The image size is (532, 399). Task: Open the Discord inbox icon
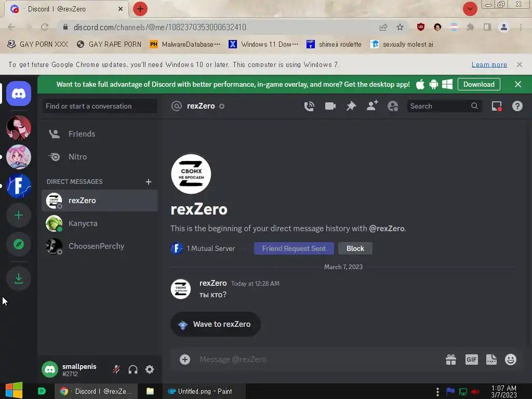click(497, 106)
